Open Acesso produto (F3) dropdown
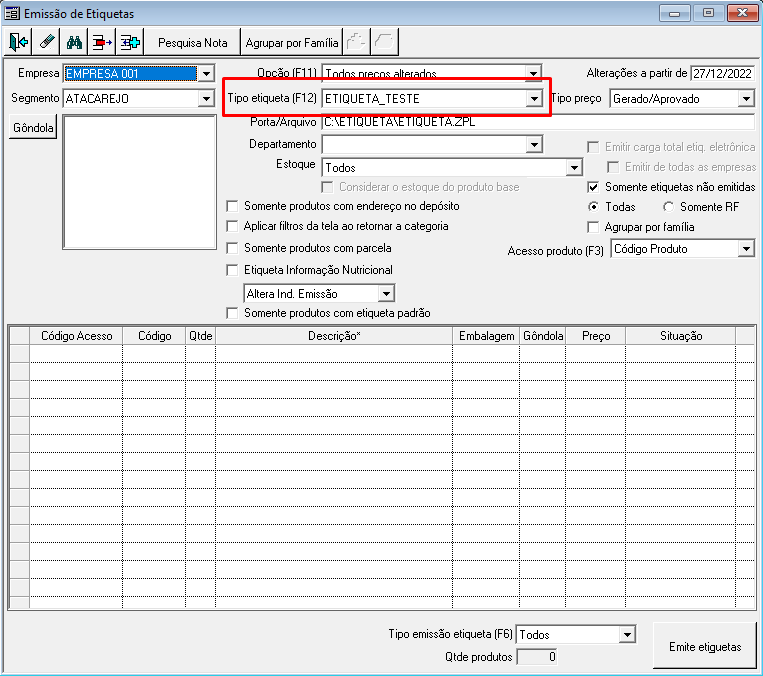This screenshot has width=763, height=676. pyautogui.click(x=746, y=249)
